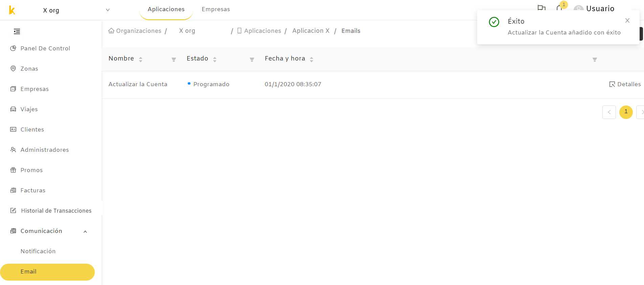644x285 pixels.
Task: Click the Promos gift icon
Action: [13, 170]
